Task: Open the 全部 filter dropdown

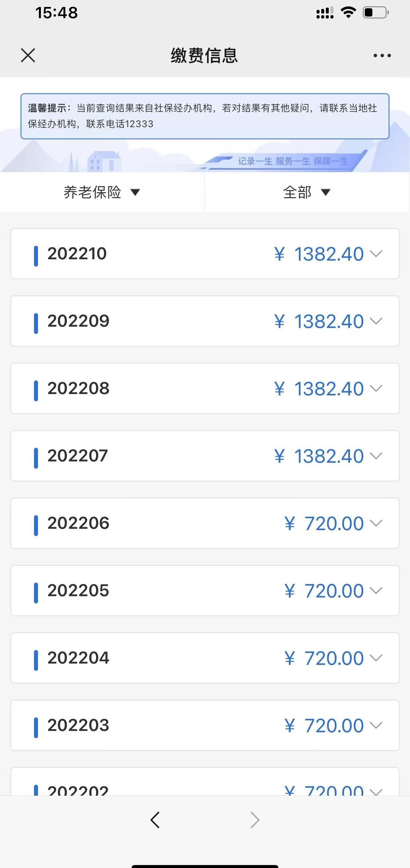Action: tap(307, 192)
